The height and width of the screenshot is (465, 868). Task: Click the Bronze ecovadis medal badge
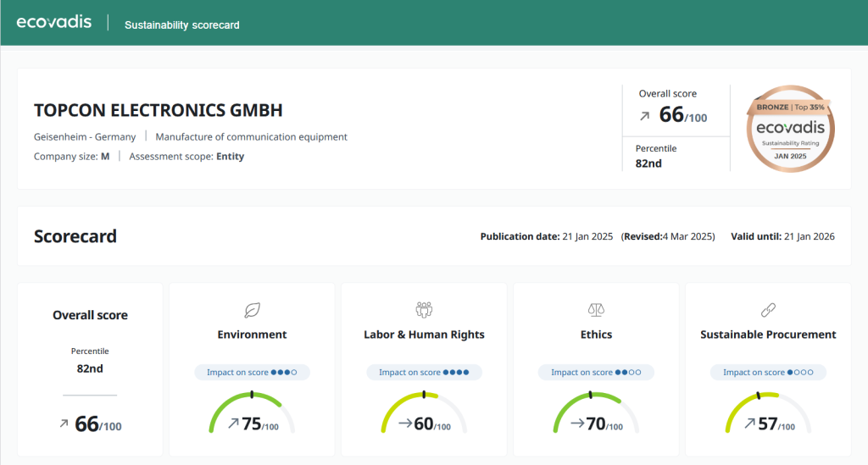click(791, 129)
